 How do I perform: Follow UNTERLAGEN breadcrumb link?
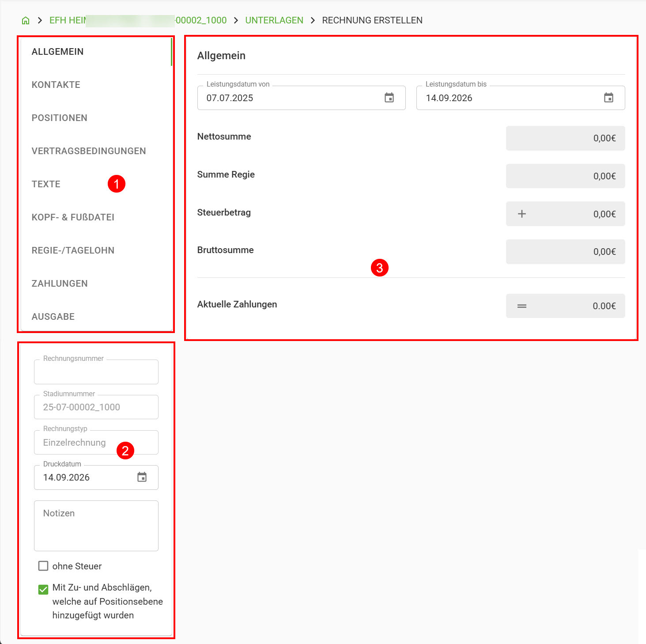(x=274, y=20)
